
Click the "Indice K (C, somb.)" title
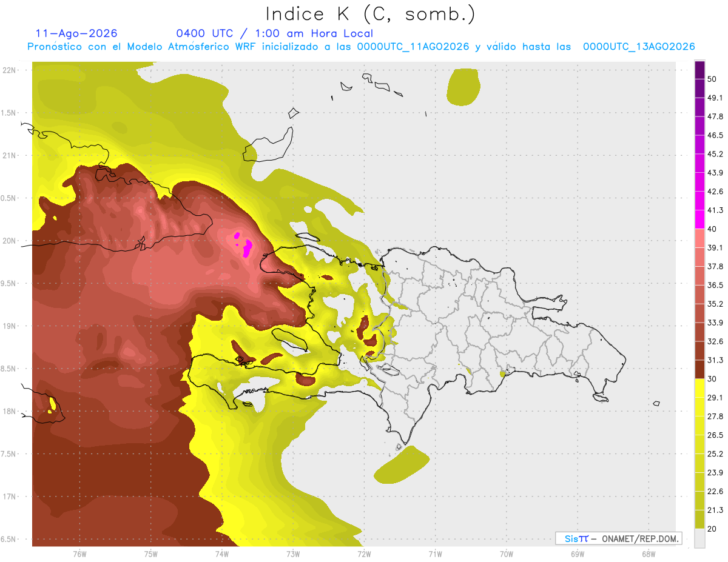pos(371,15)
